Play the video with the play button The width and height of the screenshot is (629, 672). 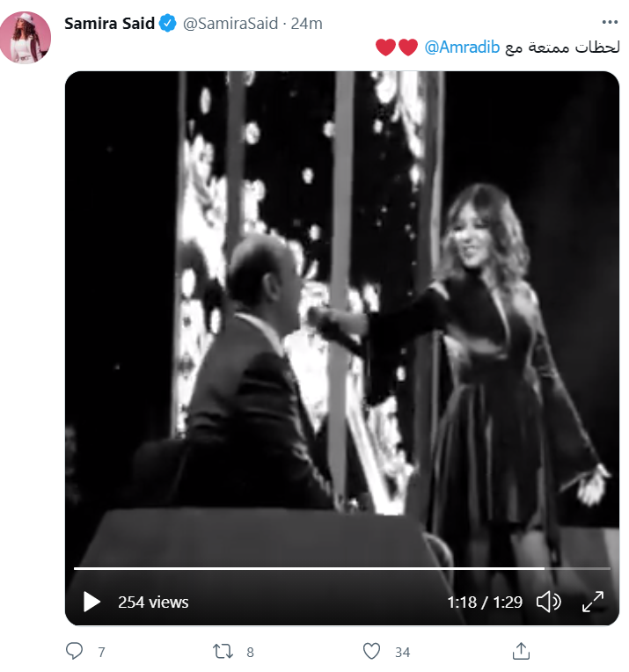pyautogui.click(x=91, y=602)
